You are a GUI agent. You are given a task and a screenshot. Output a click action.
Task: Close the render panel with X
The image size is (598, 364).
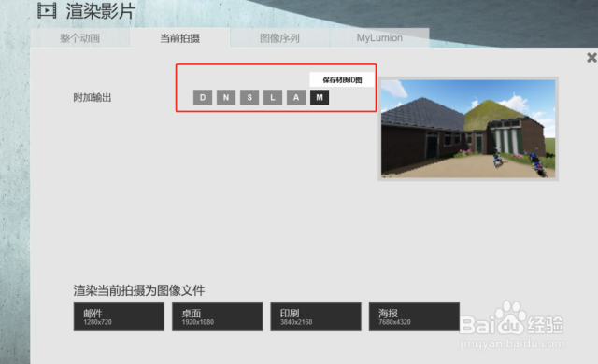tap(591, 58)
